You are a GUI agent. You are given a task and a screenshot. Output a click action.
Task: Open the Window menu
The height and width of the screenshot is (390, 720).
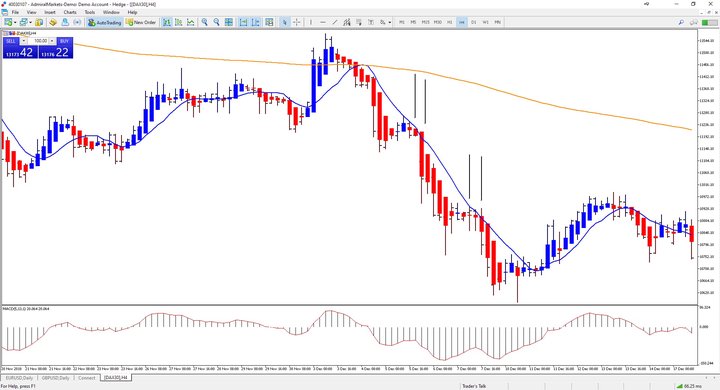tap(111, 12)
